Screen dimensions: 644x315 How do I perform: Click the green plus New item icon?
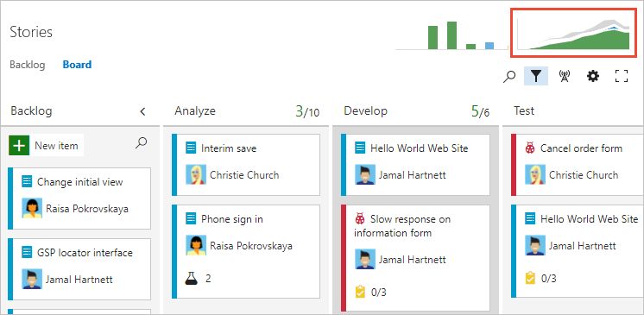coord(19,145)
